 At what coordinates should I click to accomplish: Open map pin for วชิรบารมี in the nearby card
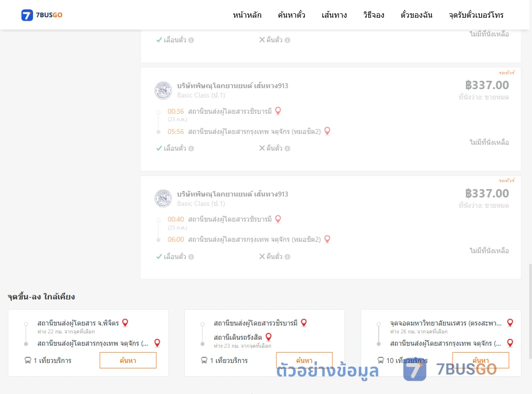coord(303,323)
